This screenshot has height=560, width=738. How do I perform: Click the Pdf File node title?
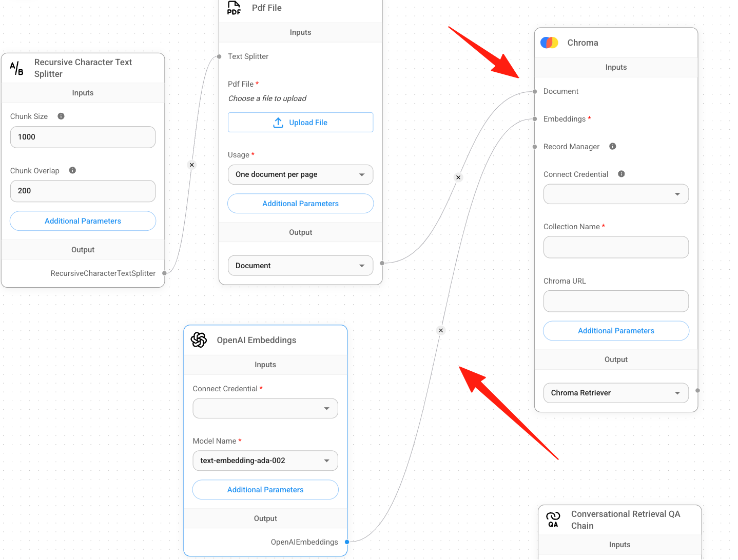266,8
